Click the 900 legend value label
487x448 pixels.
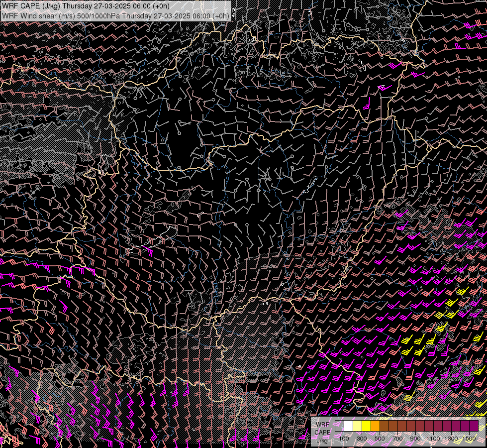tap(415, 439)
